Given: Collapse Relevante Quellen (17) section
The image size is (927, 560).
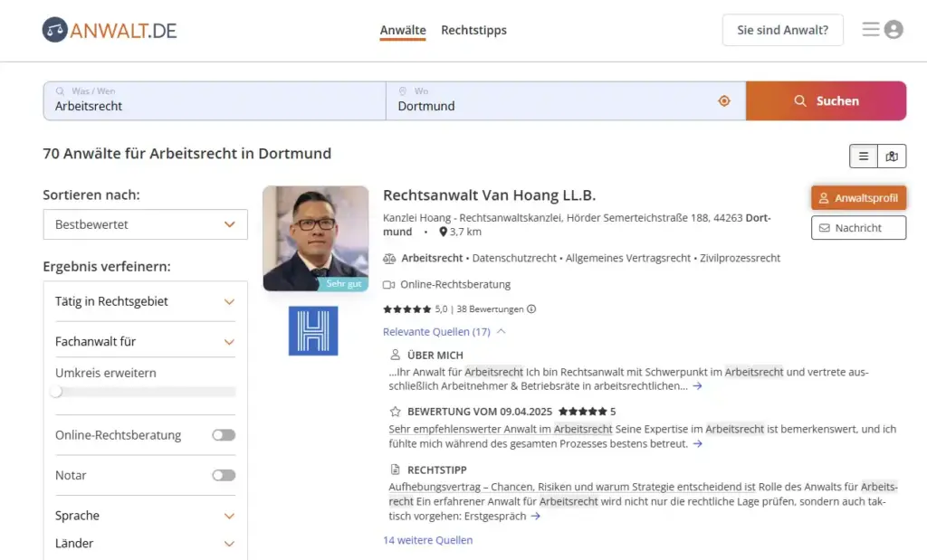Looking at the screenshot, I should pos(444,332).
